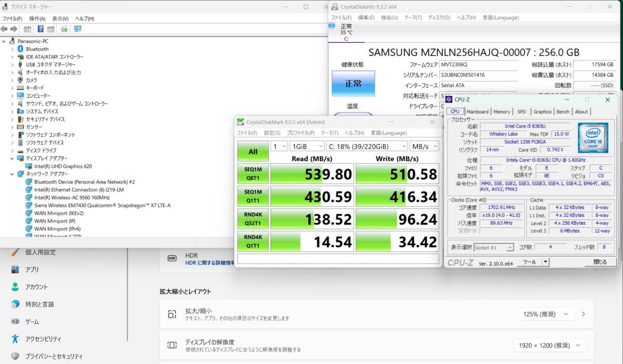Collapse the ディスプレイ アダプター category
This screenshot has height=364, width=623.
(12, 158)
